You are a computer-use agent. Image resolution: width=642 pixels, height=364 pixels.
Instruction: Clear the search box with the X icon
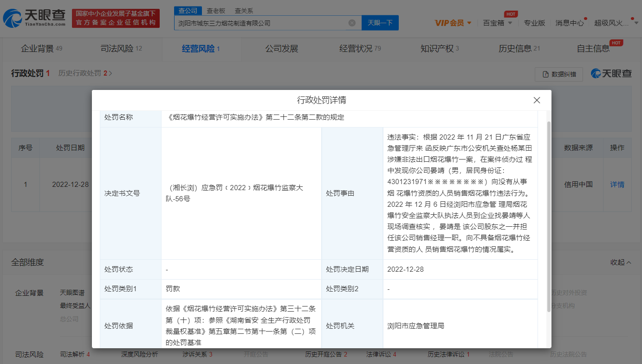[352, 23]
